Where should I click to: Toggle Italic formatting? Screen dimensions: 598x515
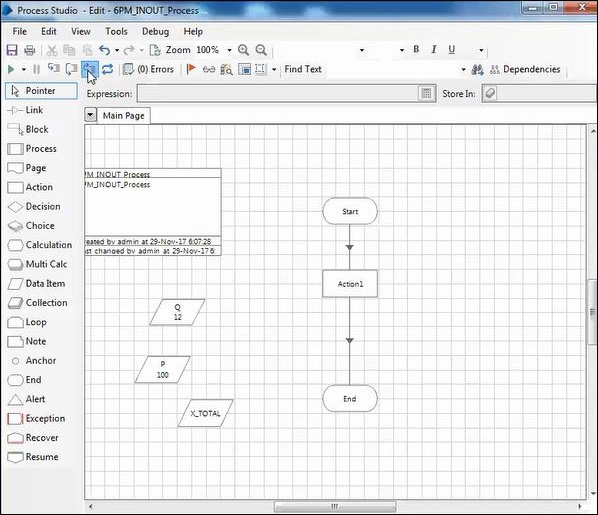[434, 49]
